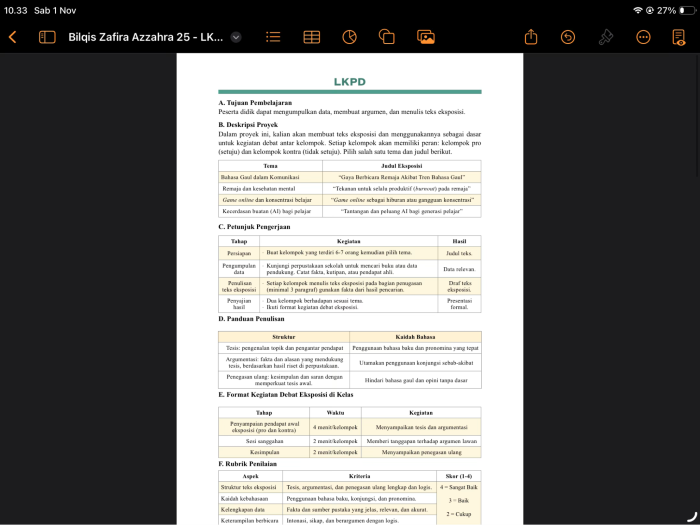
Task: Tap the Undo button
Action: point(568,37)
